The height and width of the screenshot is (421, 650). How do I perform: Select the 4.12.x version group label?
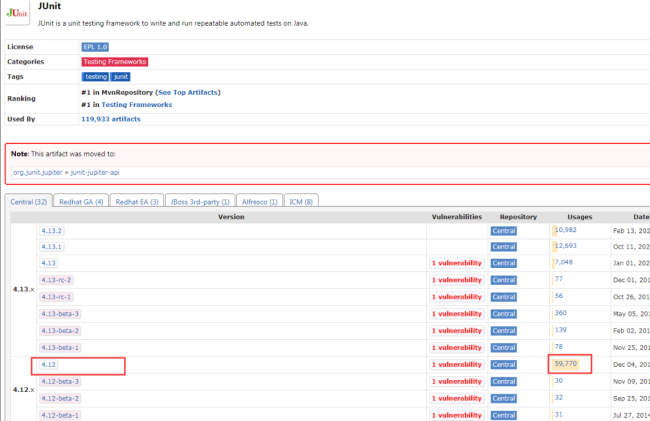point(23,390)
